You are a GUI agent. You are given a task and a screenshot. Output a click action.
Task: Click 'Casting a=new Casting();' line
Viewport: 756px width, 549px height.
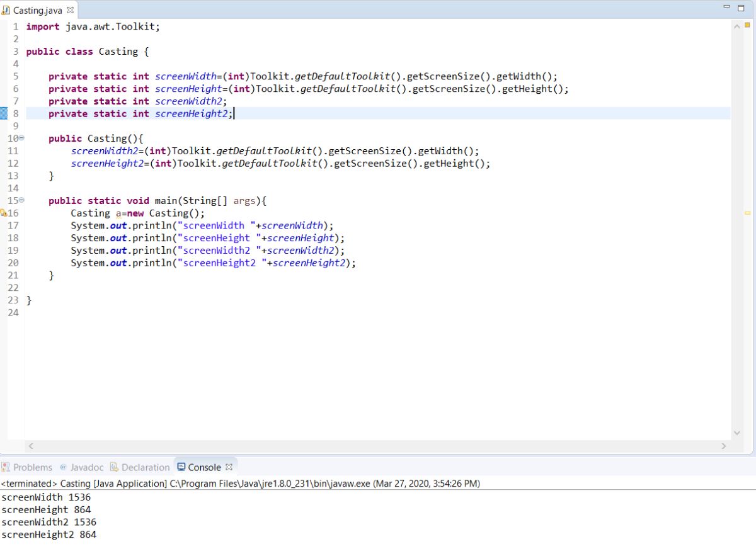138,213
